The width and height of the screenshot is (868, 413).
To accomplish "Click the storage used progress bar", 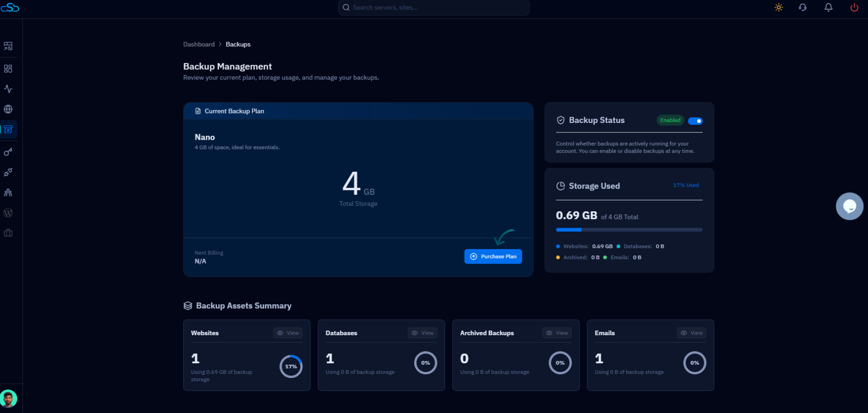I will tap(629, 230).
